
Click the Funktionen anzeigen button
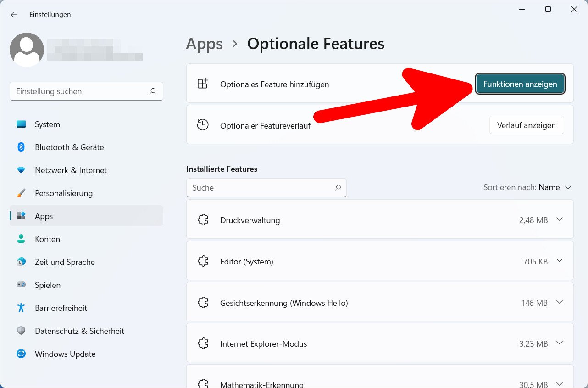520,84
